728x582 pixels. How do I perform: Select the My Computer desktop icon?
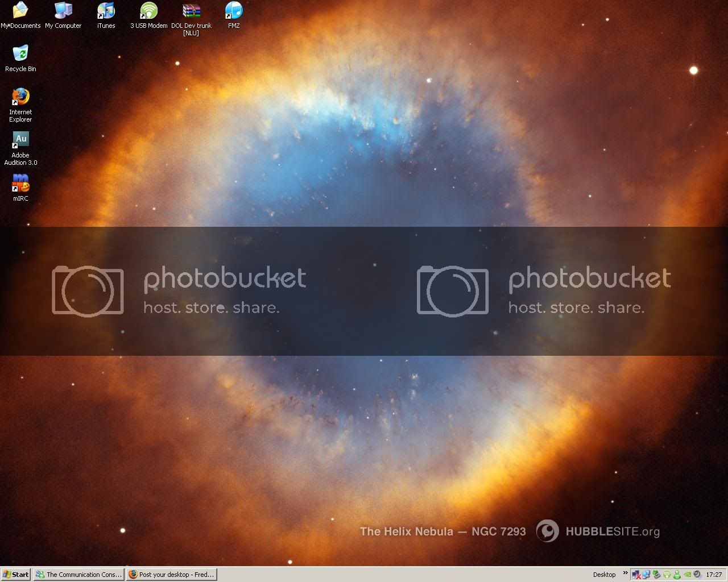point(63,11)
